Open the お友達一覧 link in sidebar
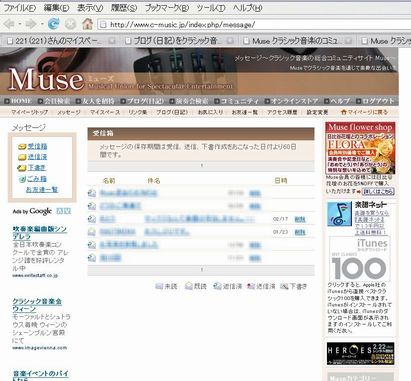Image resolution: width=411 pixels, height=381 pixels. [x=42, y=190]
